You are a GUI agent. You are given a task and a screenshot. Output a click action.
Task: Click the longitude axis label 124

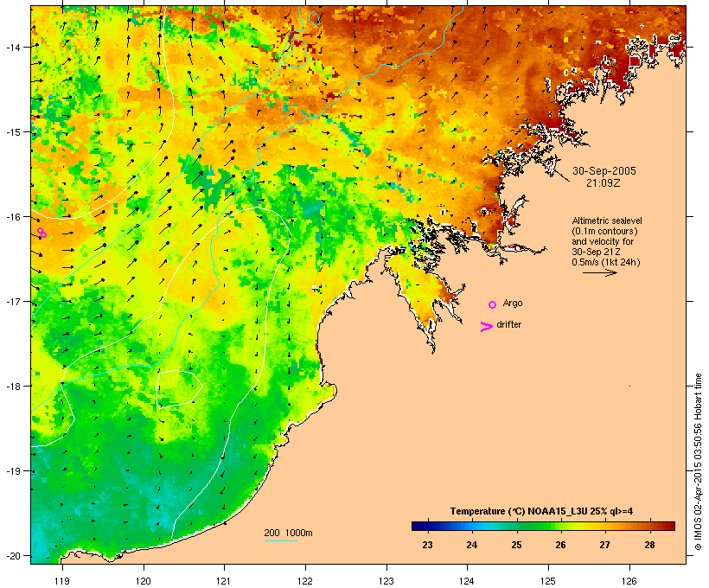coord(467,581)
